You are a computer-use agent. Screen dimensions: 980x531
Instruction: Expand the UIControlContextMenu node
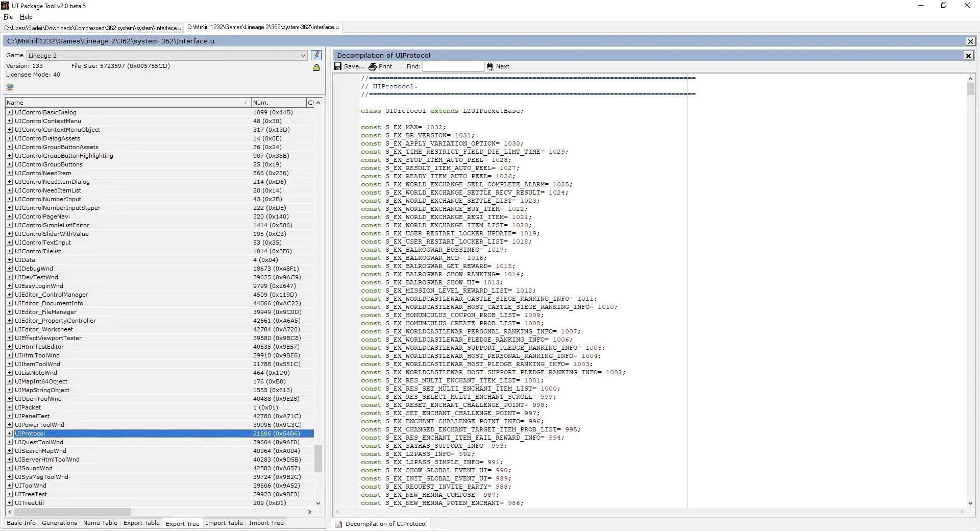coord(10,121)
